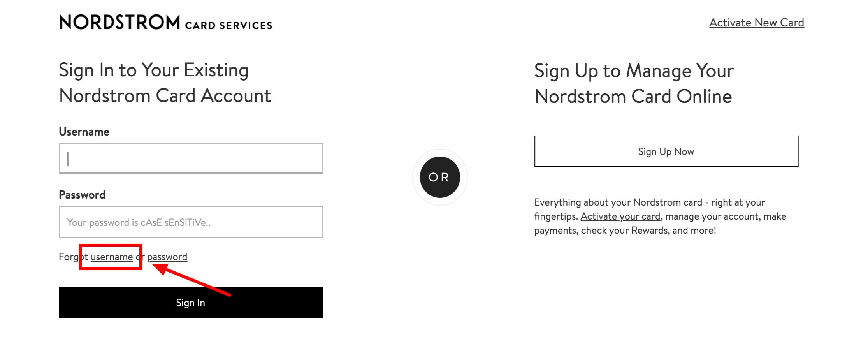Follow the Activate your card link

(x=620, y=216)
